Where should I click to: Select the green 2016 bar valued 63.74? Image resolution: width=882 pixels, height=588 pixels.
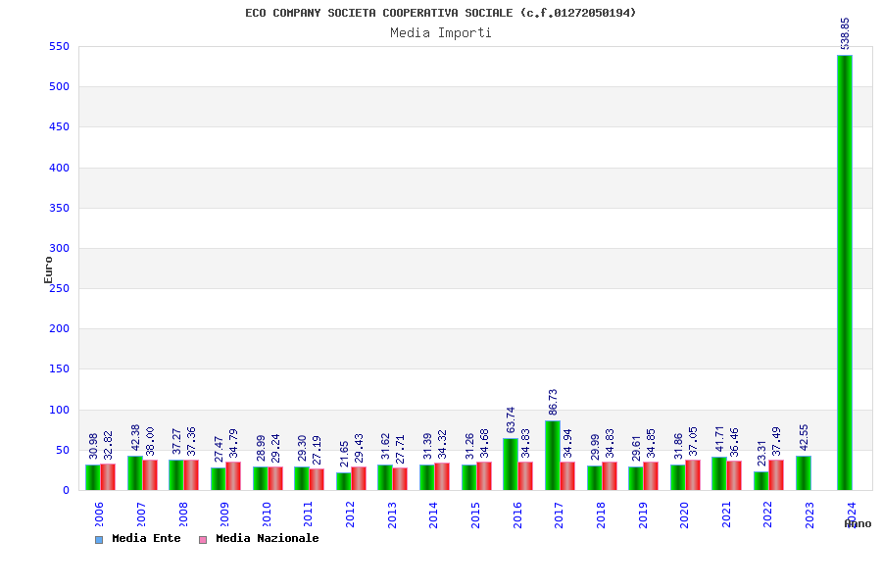pyautogui.click(x=511, y=465)
